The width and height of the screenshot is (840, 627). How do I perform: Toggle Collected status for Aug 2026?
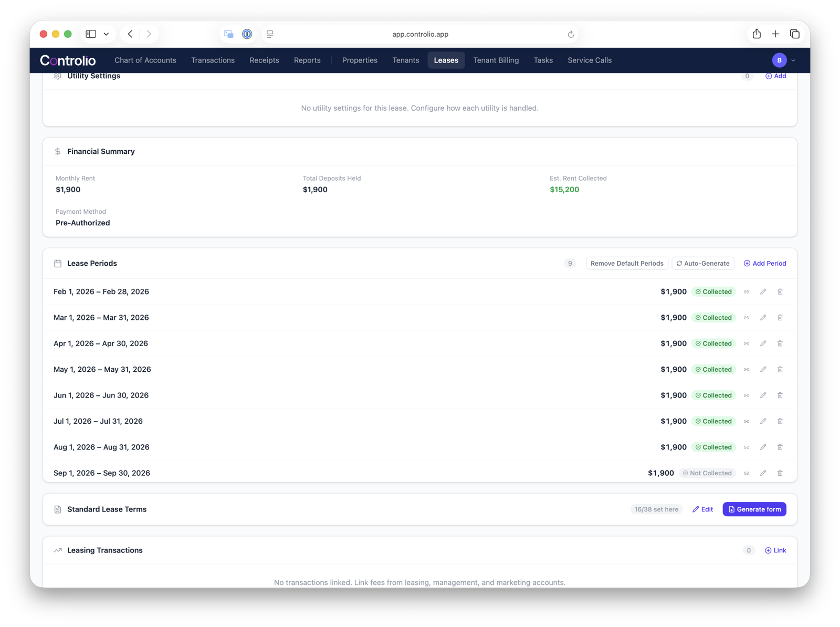click(x=713, y=447)
